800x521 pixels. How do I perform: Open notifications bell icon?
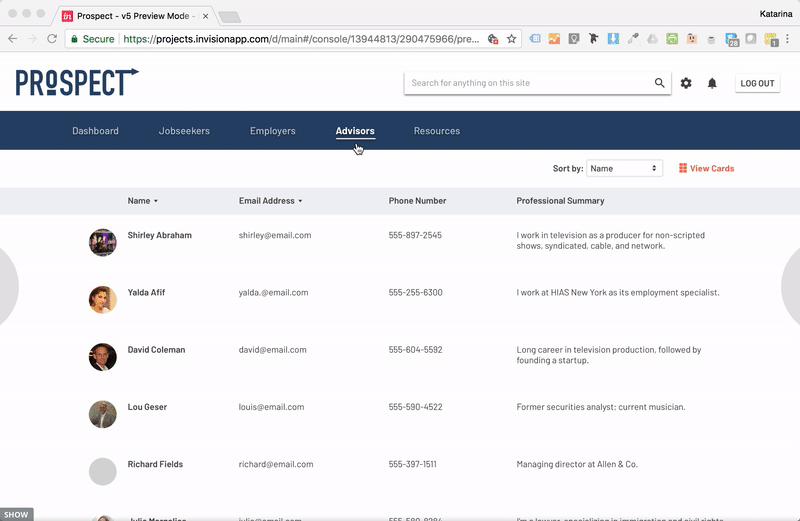(x=712, y=83)
